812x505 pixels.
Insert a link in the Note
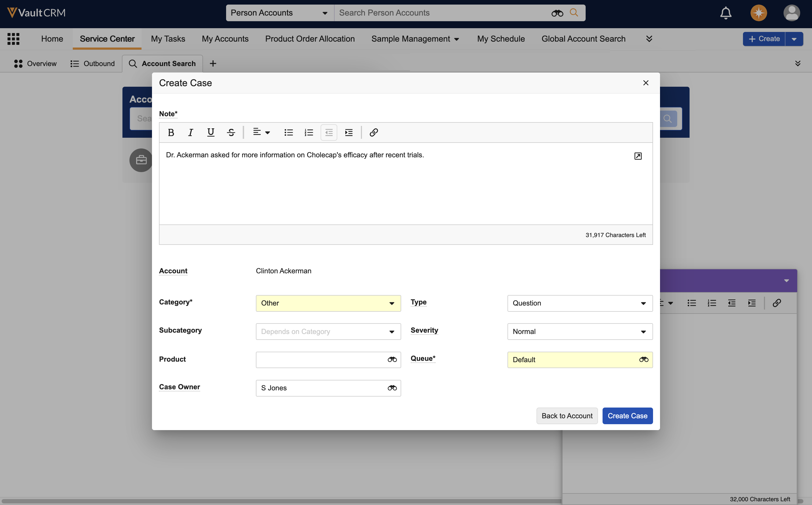374,133
